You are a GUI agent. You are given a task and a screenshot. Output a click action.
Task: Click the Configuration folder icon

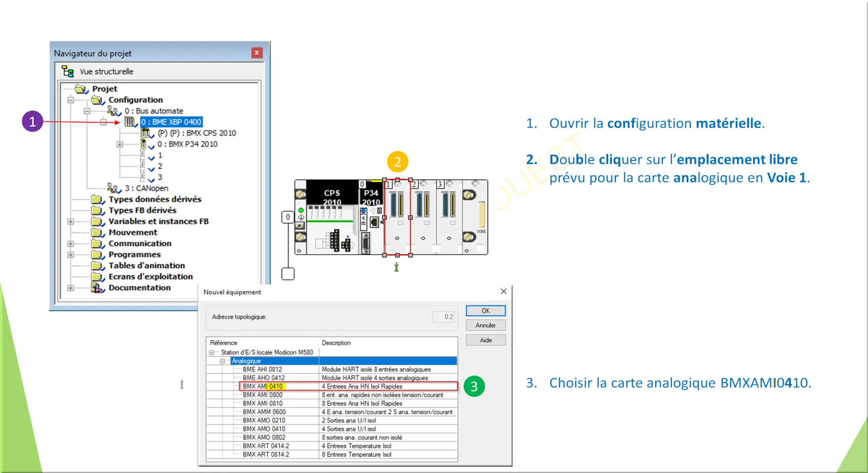tap(98, 100)
